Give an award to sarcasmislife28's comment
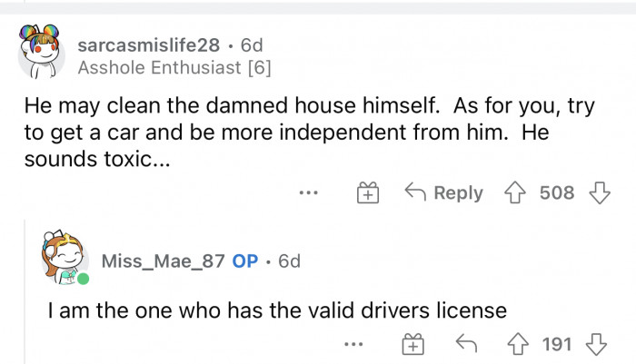Screen dimensions: 636x364 point(368,193)
